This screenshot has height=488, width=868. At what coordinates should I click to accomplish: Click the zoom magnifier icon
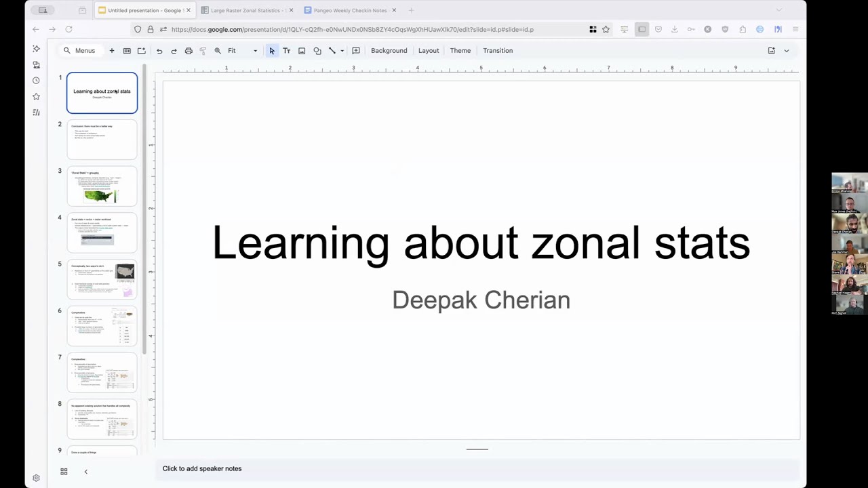coord(218,51)
